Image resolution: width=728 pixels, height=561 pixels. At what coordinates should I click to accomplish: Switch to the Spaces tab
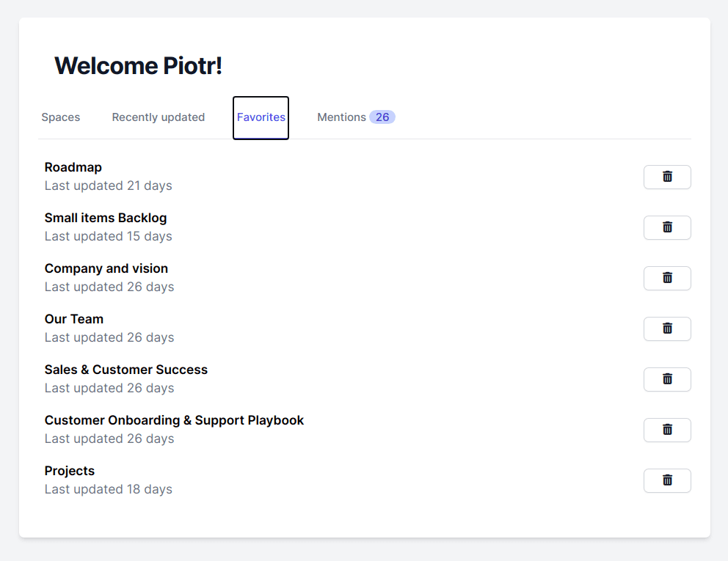pyautogui.click(x=61, y=117)
